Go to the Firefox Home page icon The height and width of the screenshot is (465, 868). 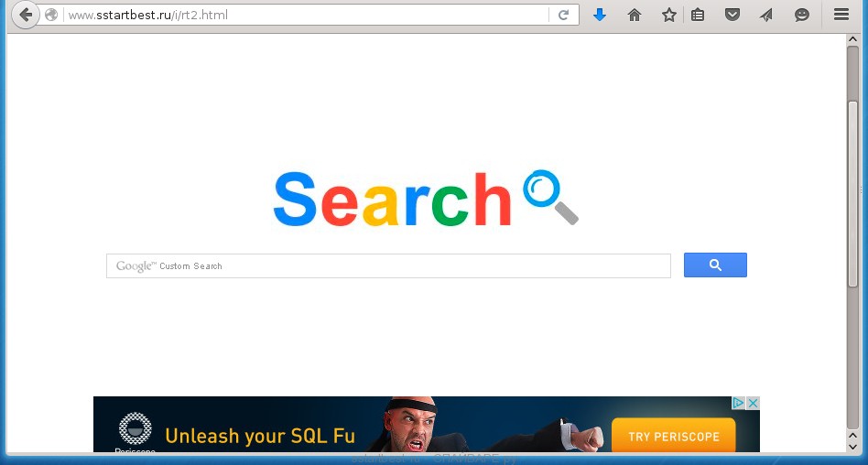coord(635,15)
